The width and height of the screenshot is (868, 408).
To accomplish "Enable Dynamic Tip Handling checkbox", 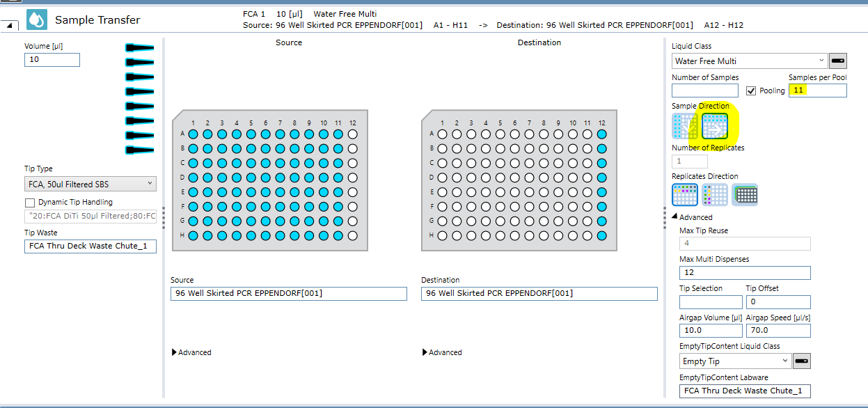I will tap(30, 203).
